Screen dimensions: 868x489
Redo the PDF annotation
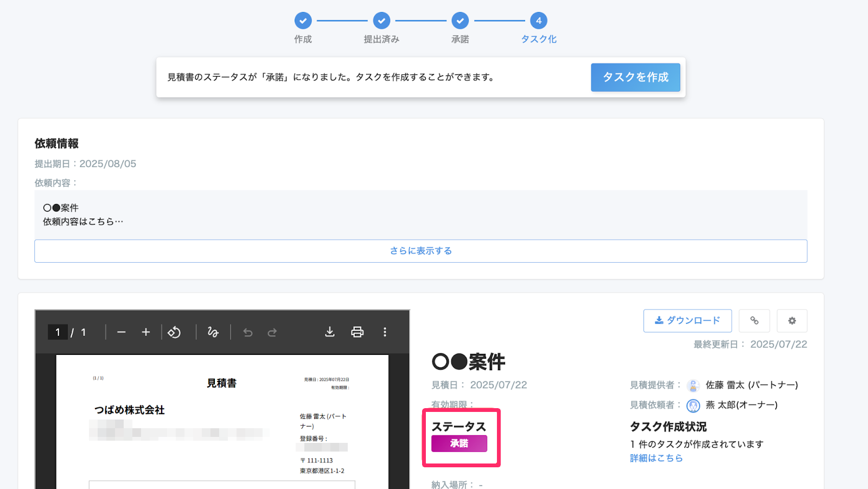(x=272, y=332)
